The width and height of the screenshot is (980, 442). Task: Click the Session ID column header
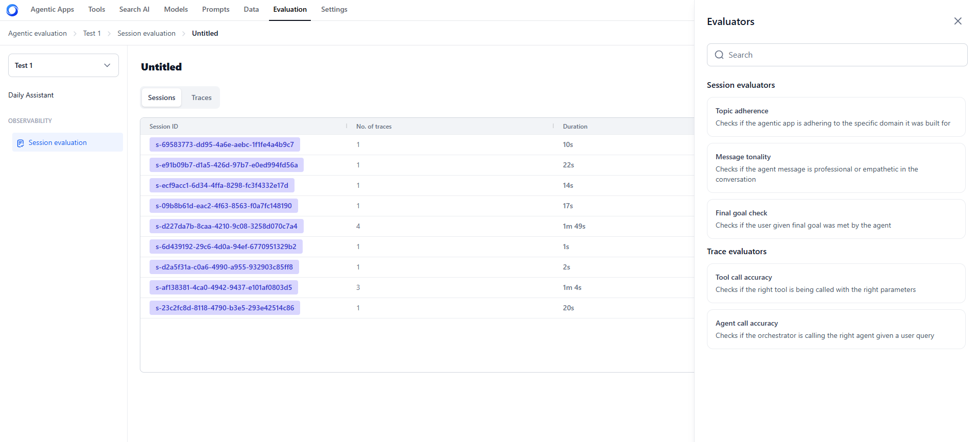[x=164, y=126]
